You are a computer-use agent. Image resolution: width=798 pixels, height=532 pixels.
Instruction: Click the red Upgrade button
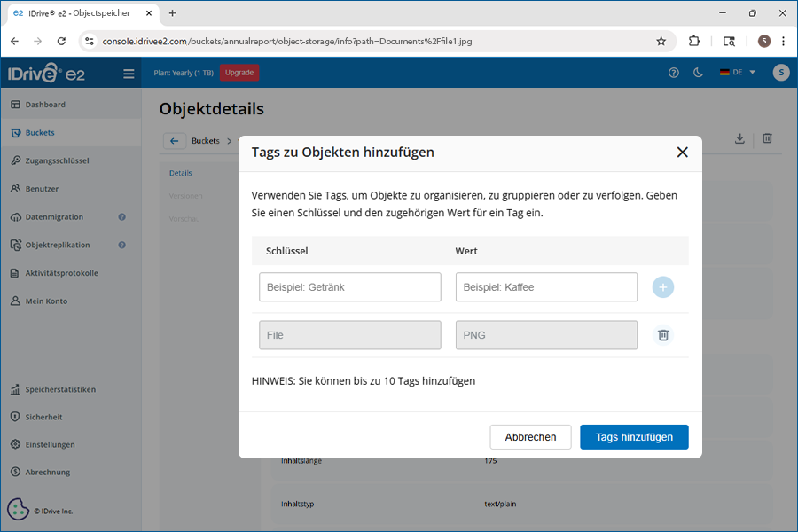[x=239, y=73]
